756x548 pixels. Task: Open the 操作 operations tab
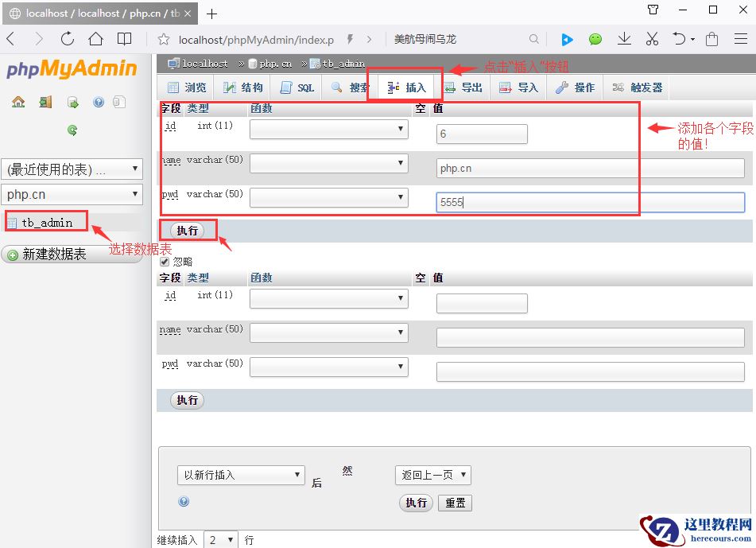click(x=576, y=87)
